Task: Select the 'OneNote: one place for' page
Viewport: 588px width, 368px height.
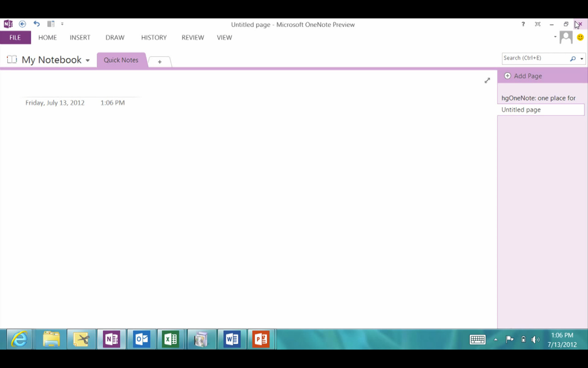Action: click(538, 98)
